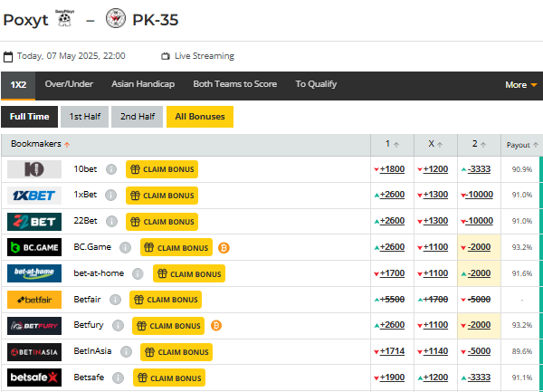Click the BETFURY bookmaker logo

34,326
